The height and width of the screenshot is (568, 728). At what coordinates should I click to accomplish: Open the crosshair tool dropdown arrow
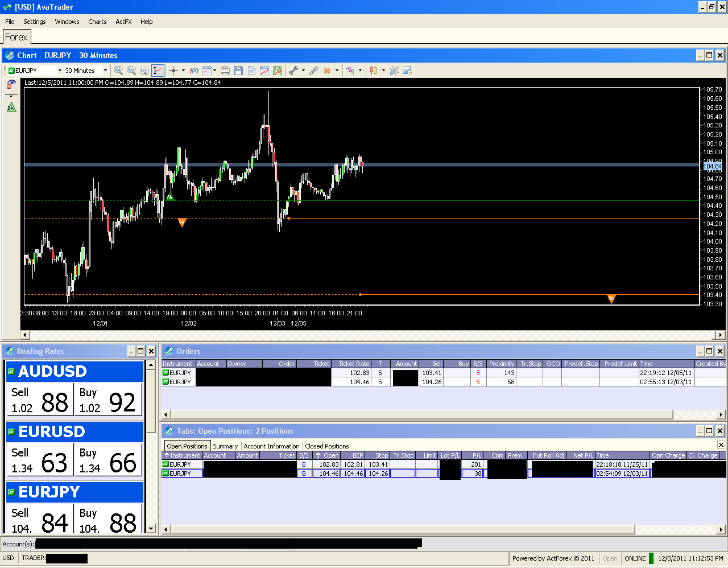point(183,71)
